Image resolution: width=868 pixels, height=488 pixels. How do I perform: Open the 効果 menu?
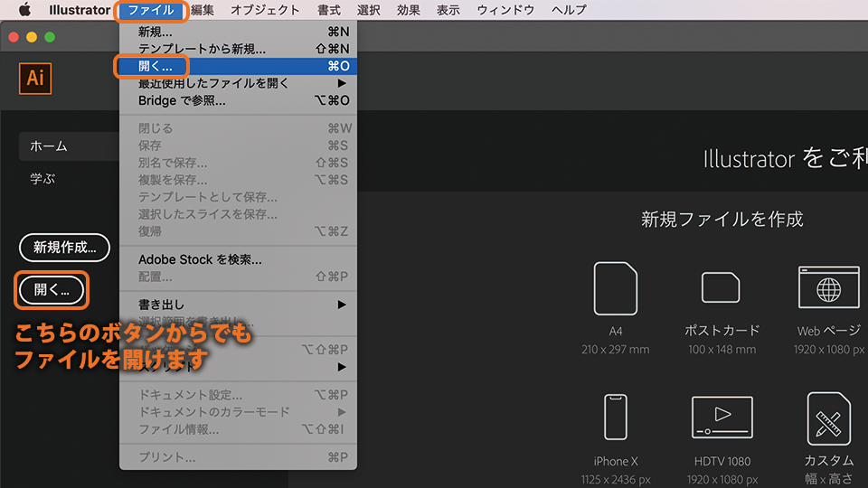tap(409, 10)
